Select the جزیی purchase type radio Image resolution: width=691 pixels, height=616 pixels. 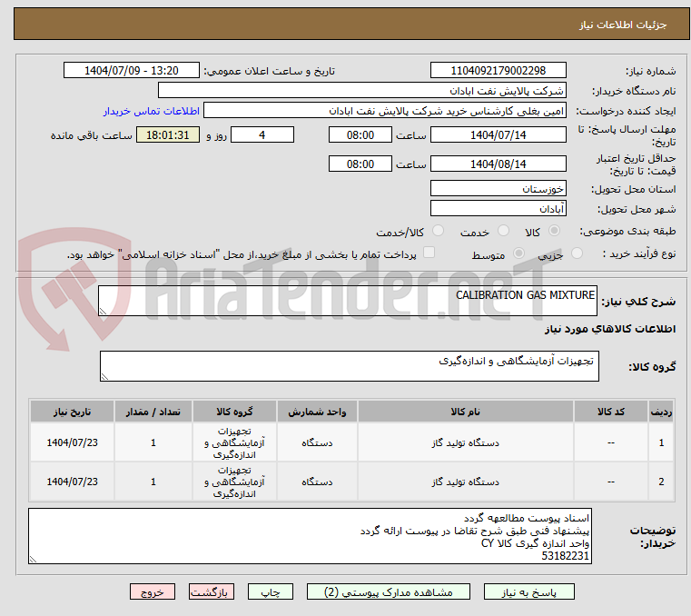click(x=577, y=253)
